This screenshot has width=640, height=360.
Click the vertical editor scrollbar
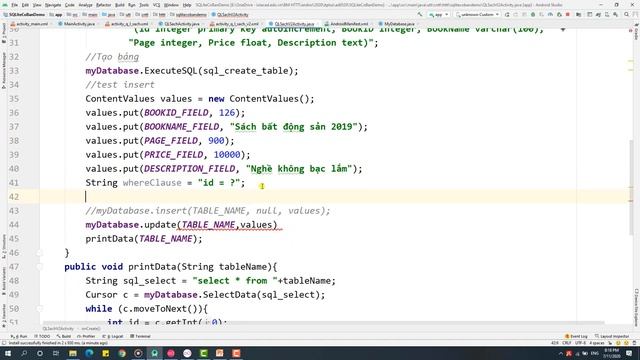pos(632,188)
